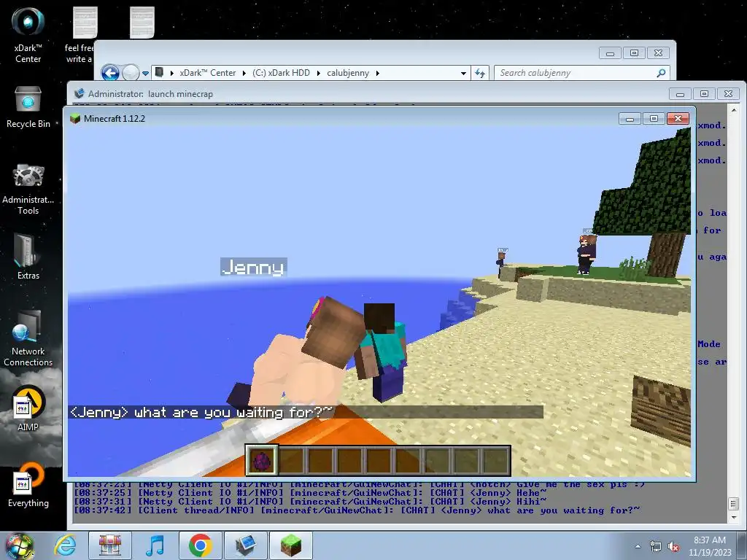
Task: Click the distant character near the tree
Action: point(586,253)
